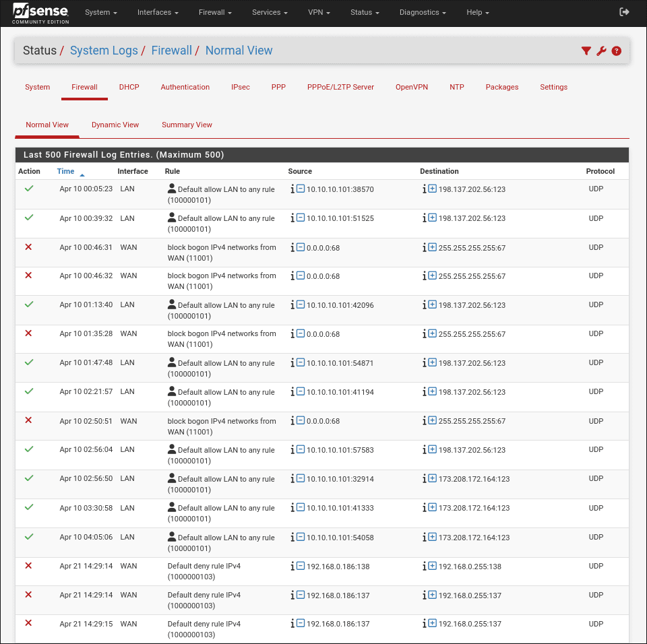Viewport: 647px width, 644px height.
Task: Select the Firewall logs tab
Action: coord(85,87)
